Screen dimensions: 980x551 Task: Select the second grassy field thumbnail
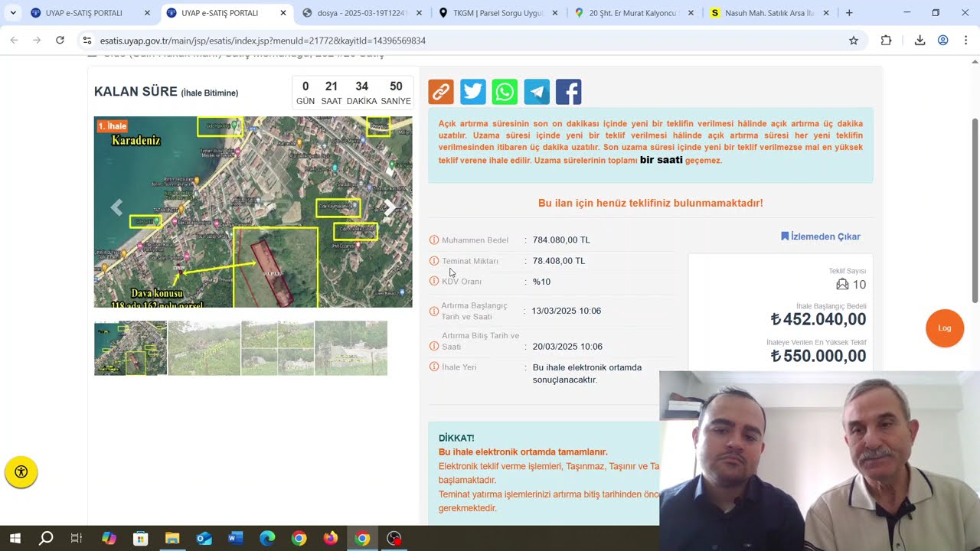[x=204, y=348]
